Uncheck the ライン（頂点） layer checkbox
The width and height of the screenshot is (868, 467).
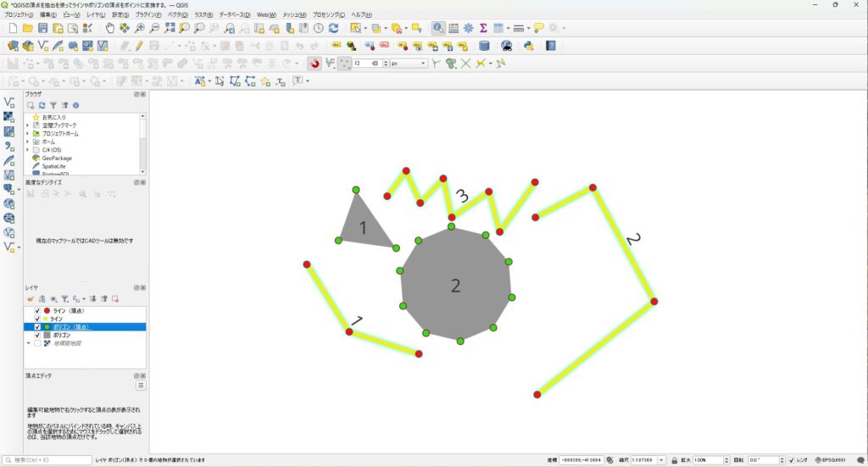(36, 311)
